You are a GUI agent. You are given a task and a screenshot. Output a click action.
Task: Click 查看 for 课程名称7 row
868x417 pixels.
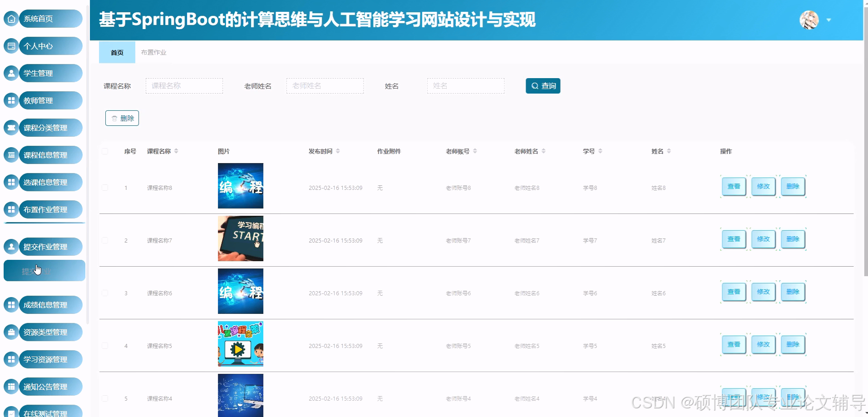(734, 239)
